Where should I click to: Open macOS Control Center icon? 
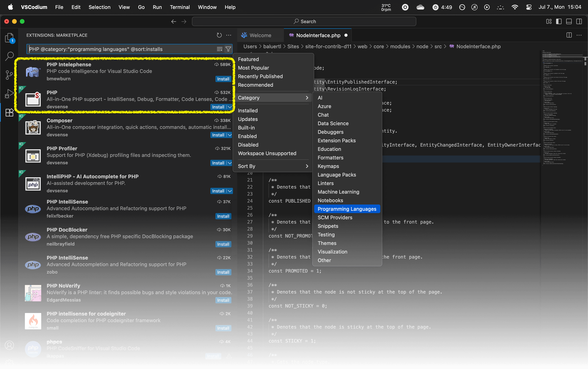[528, 7]
